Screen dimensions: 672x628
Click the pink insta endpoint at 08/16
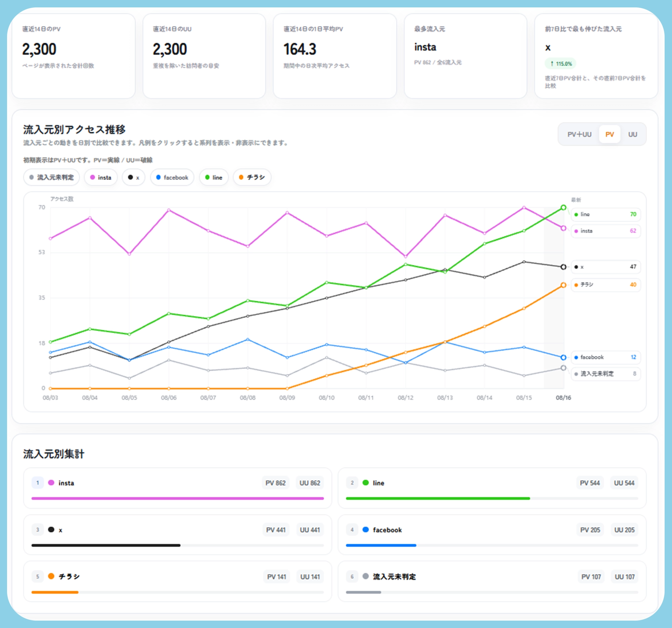563,228
